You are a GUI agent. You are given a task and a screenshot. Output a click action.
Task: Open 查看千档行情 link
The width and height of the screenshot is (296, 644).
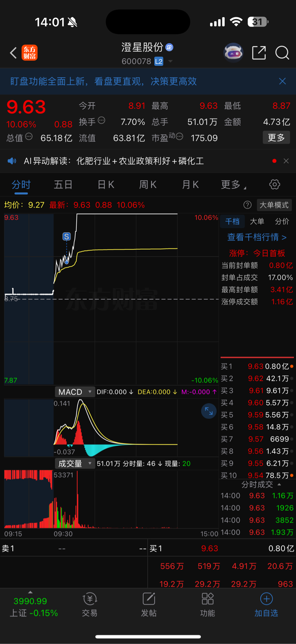point(257,237)
